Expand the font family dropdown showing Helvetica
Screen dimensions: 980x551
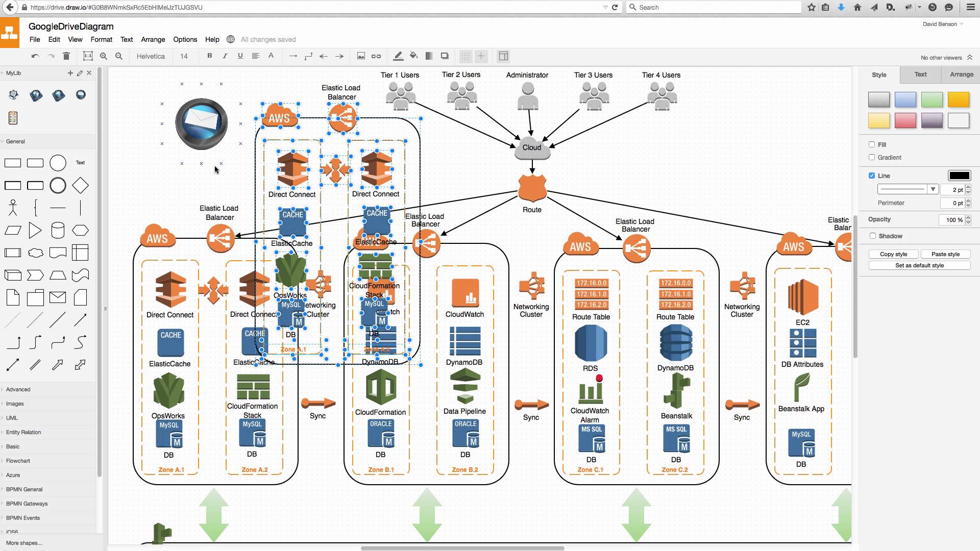click(151, 56)
